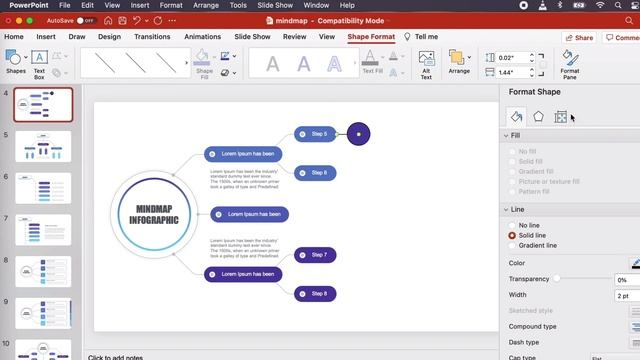This screenshot has height=360, width=640.
Task: Insert a Text Box
Action: click(x=39, y=63)
